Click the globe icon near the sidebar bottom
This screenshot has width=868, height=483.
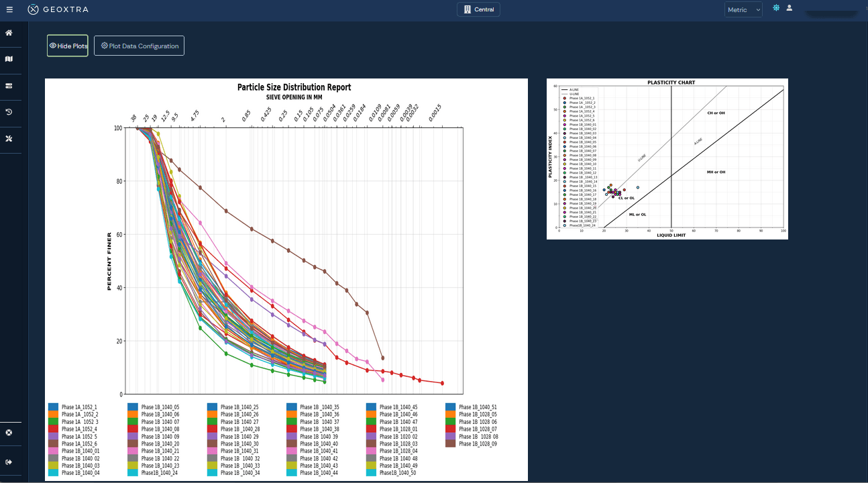pos(9,433)
